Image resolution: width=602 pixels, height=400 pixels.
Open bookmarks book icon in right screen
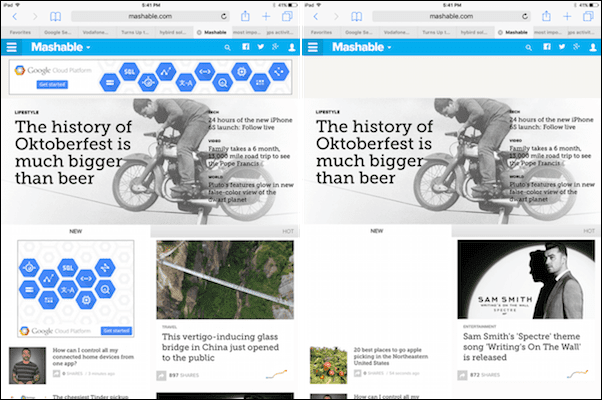[x=356, y=17]
